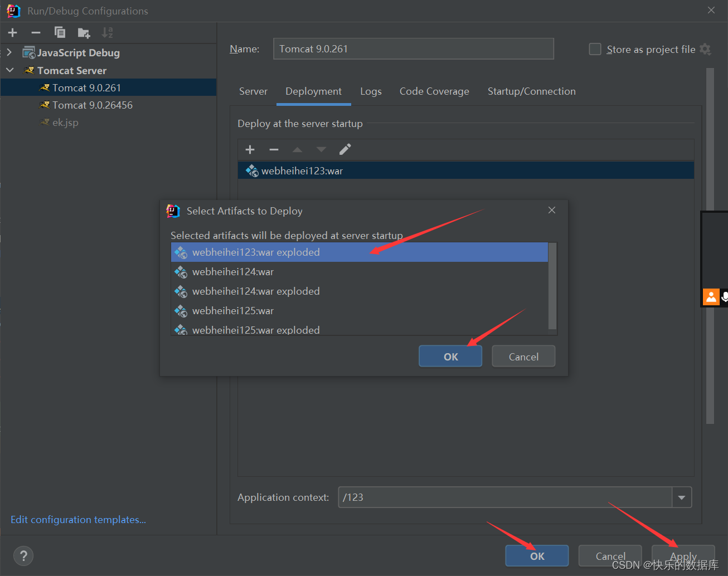Viewport: 728px width, 576px height.
Task: Open the Application context dropdown arrow
Action: (x=682, y=497)
